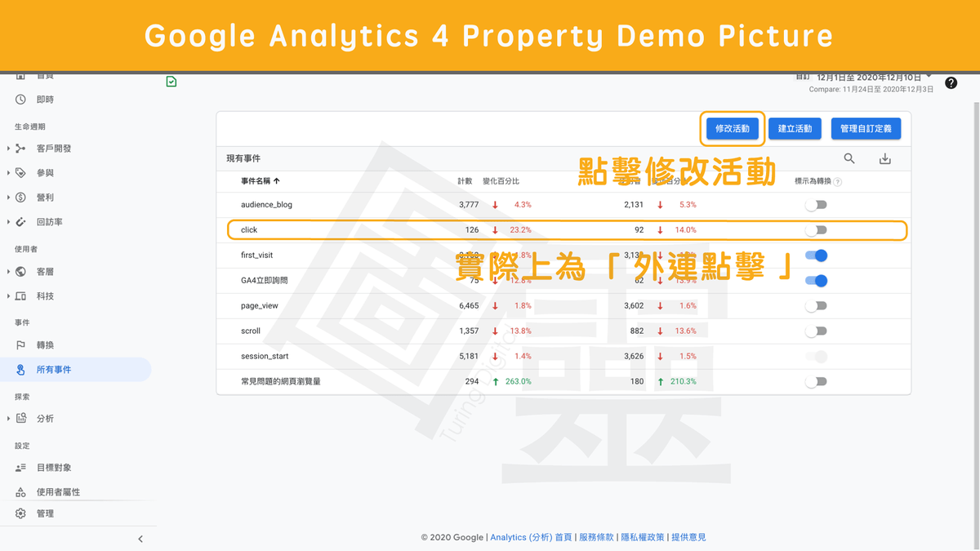
Task: Open 隱私權政策 footer link
Action: (x=643, y=537)
